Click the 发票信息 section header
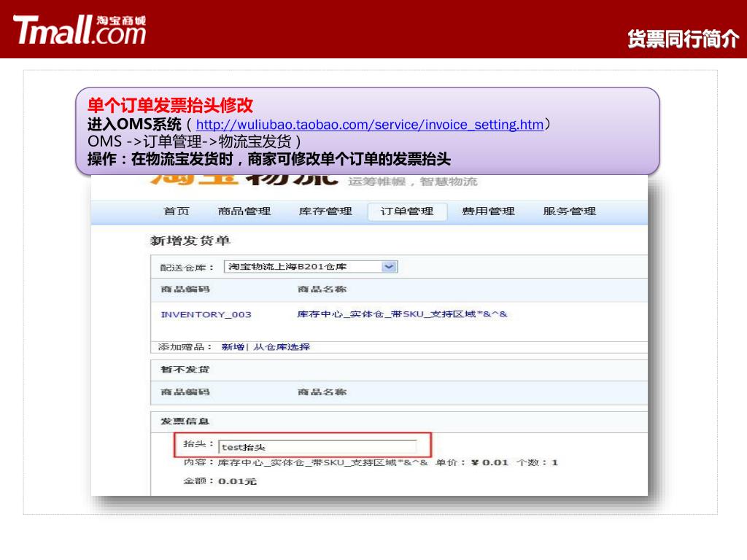 point(185,421)
